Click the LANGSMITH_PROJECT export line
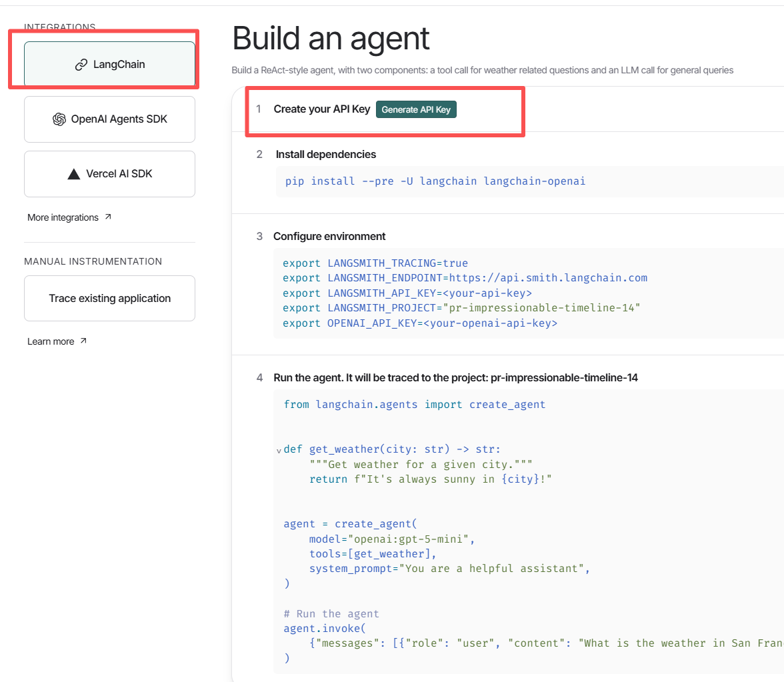The image size is (784, 682). click(x=461, y=308)
